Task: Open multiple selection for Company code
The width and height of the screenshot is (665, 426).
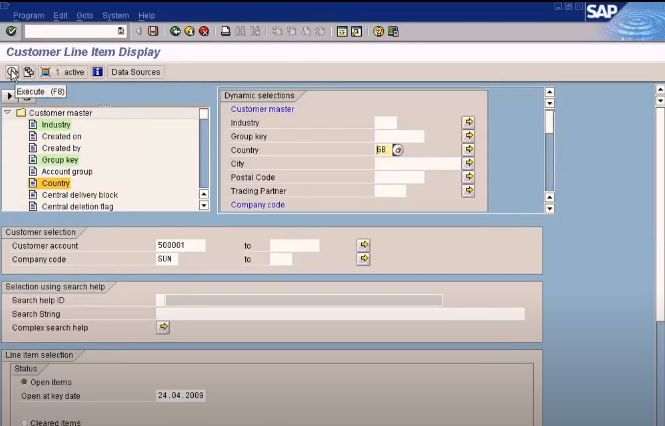Action: coord(363,259)
